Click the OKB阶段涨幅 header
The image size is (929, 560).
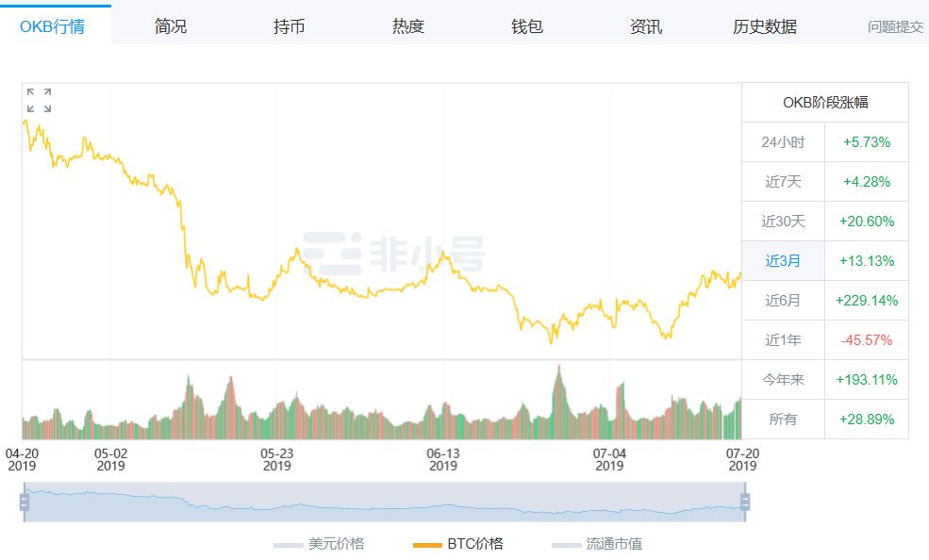(824, 103)
